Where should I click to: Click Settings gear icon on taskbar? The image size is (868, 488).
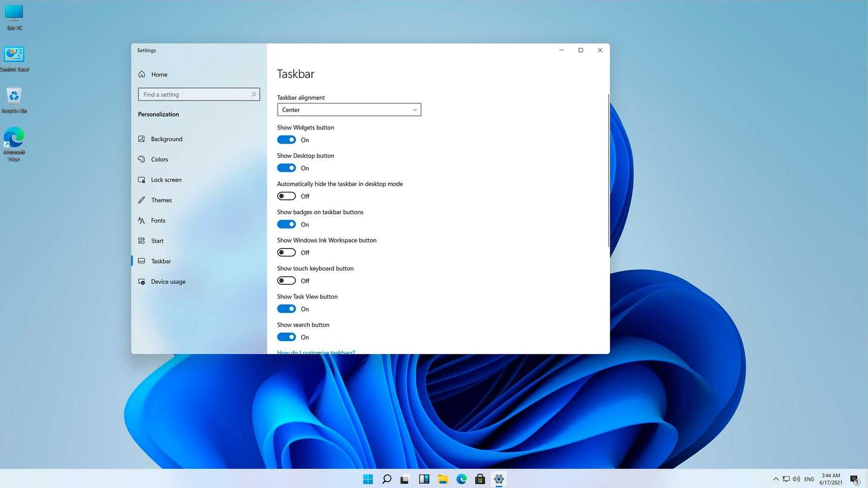click(499, 479)
